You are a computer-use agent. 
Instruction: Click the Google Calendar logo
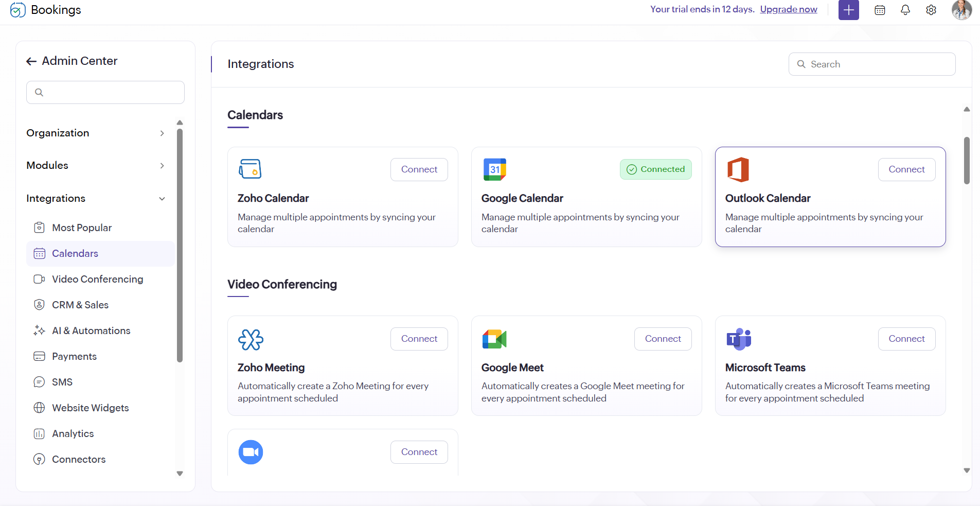tap(495, 169)
